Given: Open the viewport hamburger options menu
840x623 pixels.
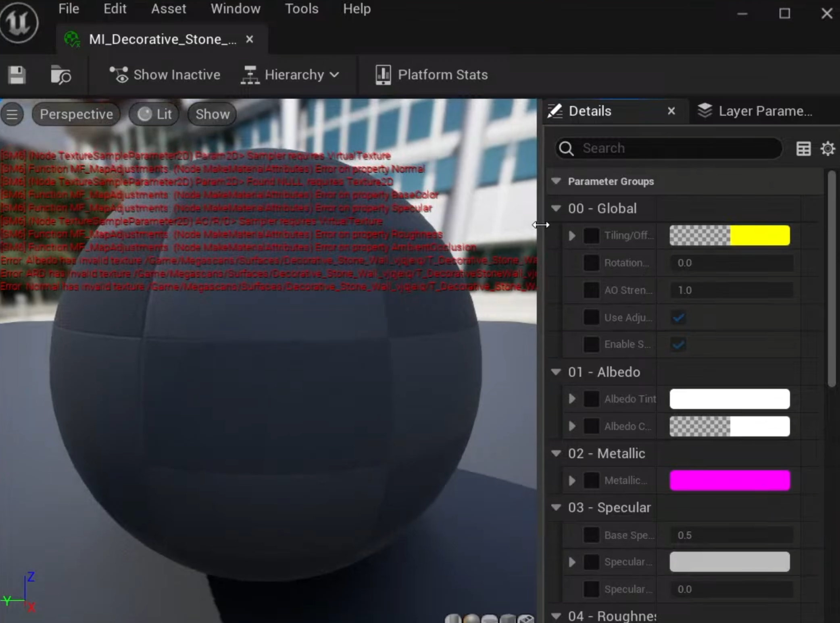Looking at the screenshot, I should coord(12,114).
